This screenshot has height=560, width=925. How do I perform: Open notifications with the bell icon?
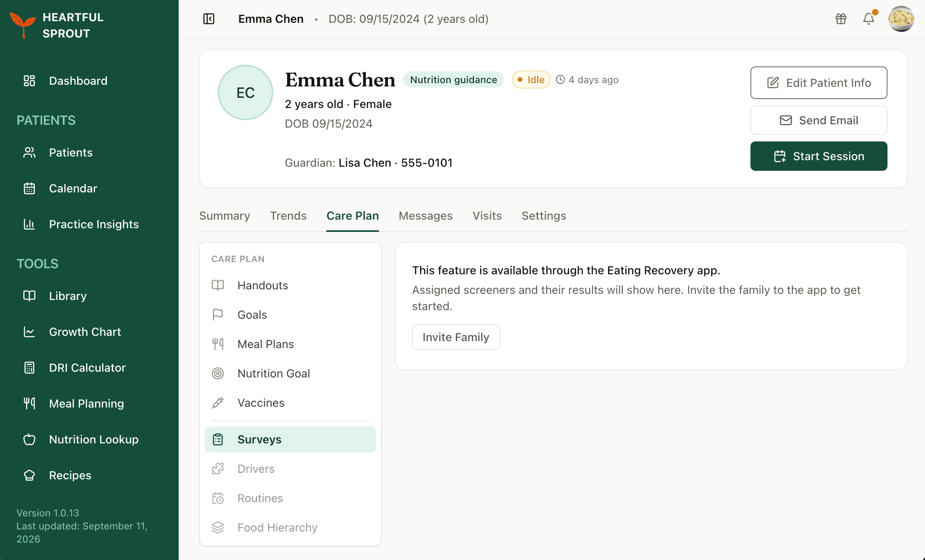click(x=869, y=19)
